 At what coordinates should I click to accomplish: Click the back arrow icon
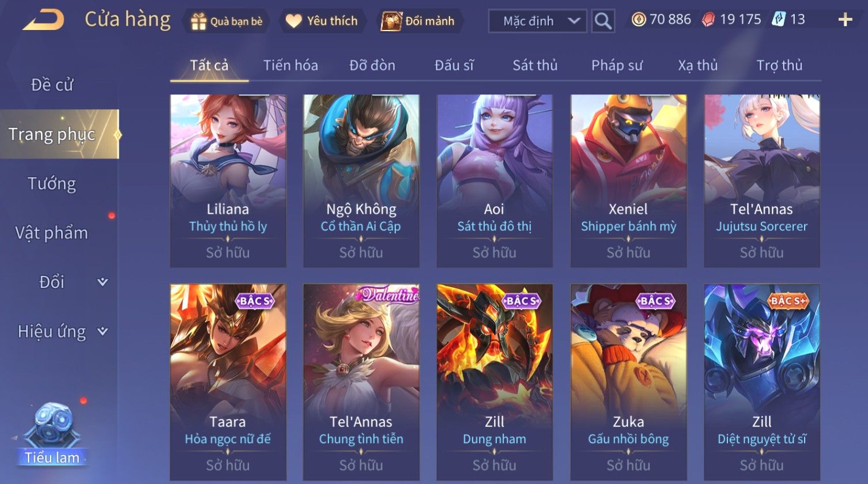pos(43,20)
